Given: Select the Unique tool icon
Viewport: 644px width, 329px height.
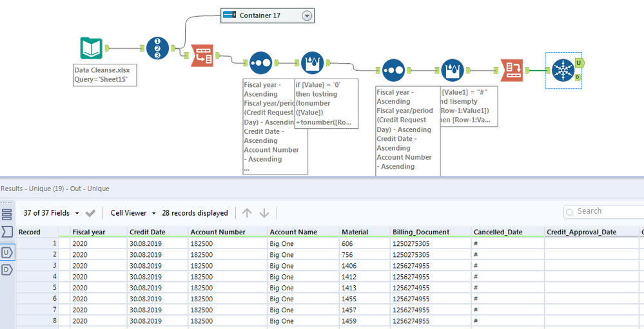Looking at the screenshot, I should point(563,70).
